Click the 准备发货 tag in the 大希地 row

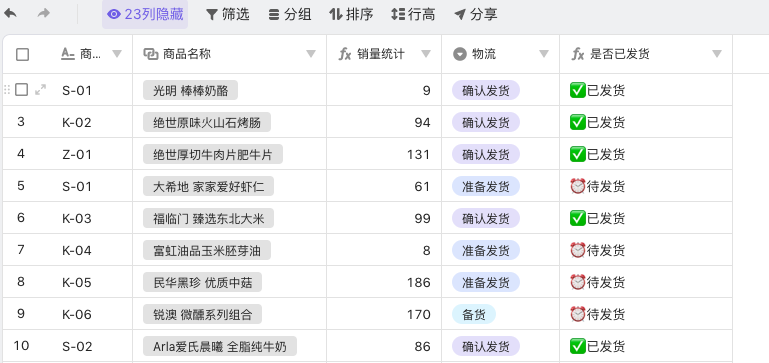[x=486, y=186]
